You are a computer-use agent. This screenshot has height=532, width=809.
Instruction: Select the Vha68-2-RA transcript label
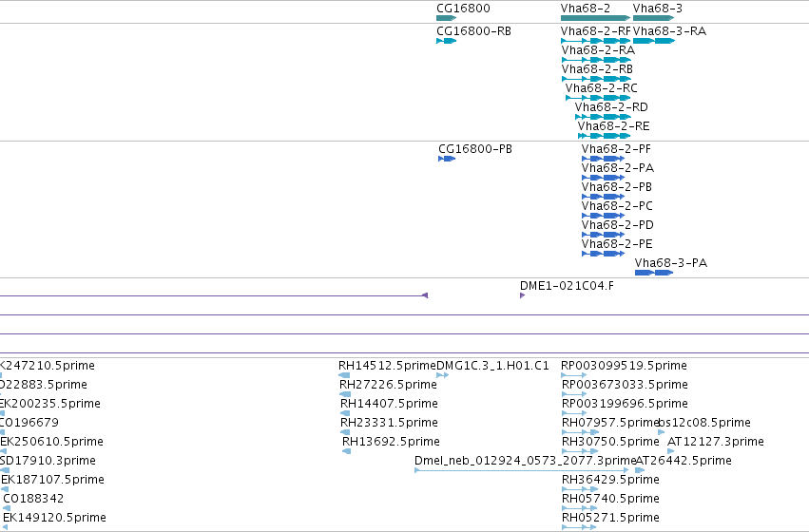coord(599,50)
